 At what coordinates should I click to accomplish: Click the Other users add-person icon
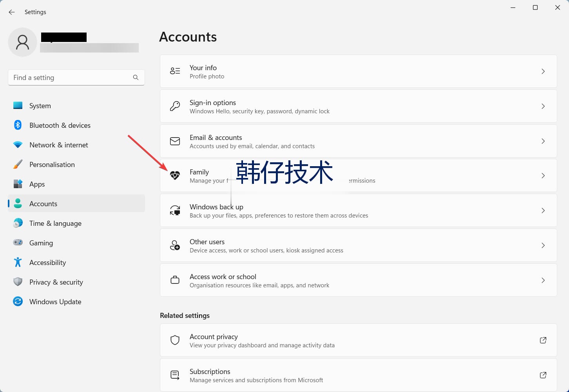pos(175,245)
